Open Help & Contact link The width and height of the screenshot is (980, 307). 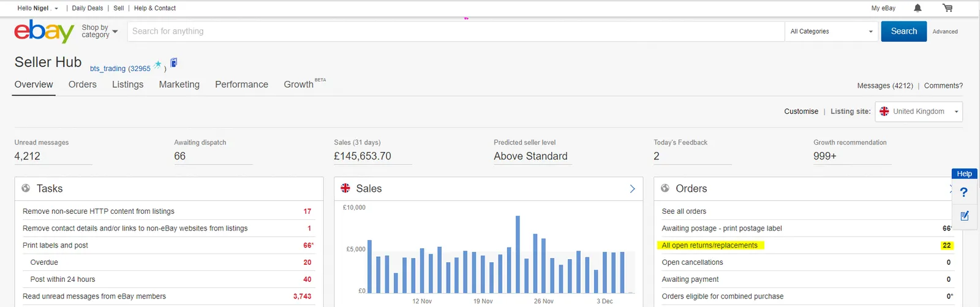coord(155,8)
